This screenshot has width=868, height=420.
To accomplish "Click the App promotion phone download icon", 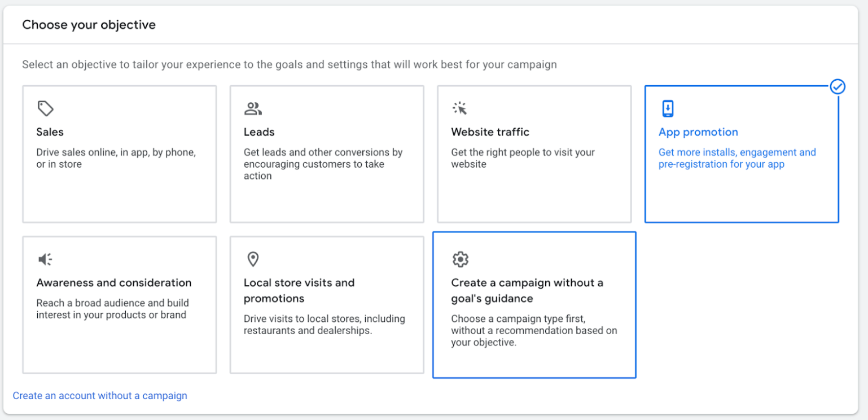I will pos(668,108).
